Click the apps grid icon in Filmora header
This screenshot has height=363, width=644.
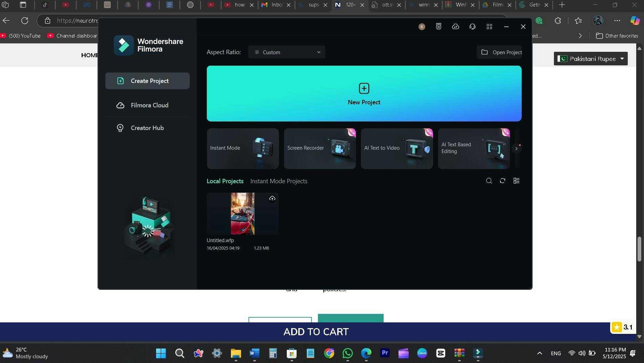489,27
